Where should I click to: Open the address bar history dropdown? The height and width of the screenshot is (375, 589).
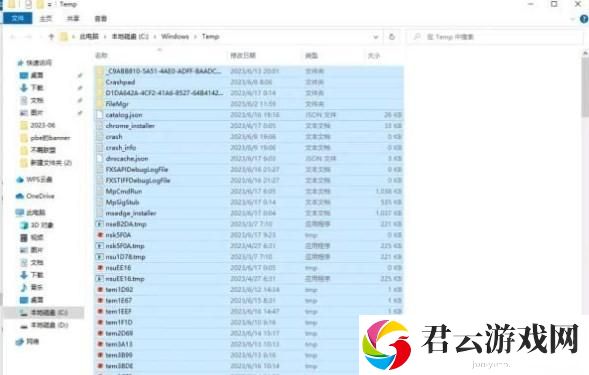point(375,37)
